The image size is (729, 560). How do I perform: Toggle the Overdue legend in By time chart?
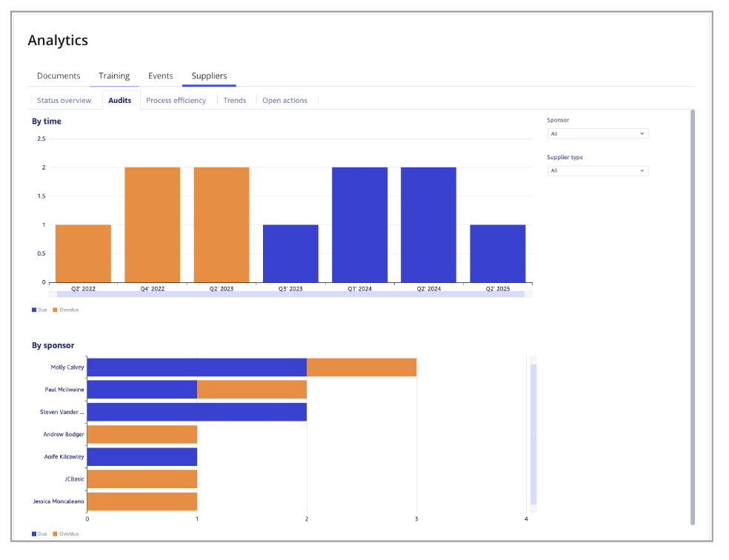click(67, 310)
